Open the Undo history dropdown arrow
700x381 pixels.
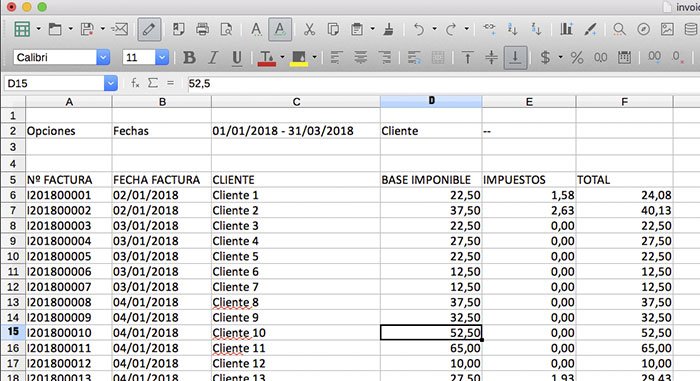click(x=434, y=29)
